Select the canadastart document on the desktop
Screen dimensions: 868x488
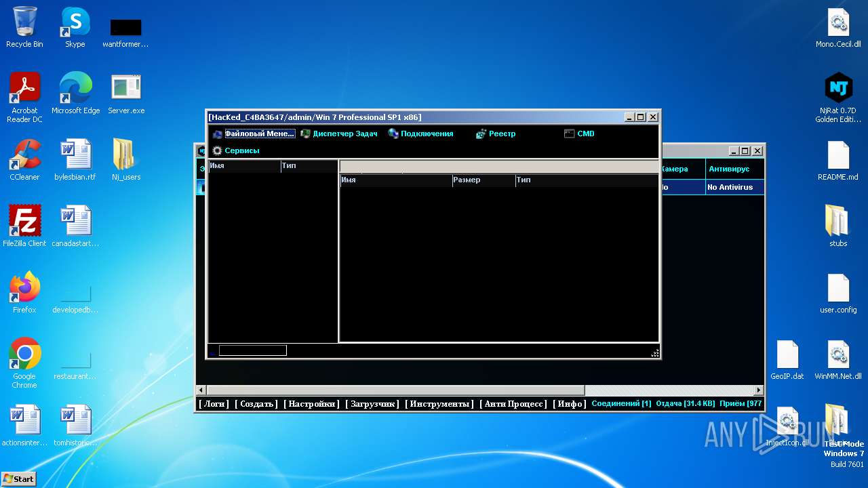coord(75,226)
